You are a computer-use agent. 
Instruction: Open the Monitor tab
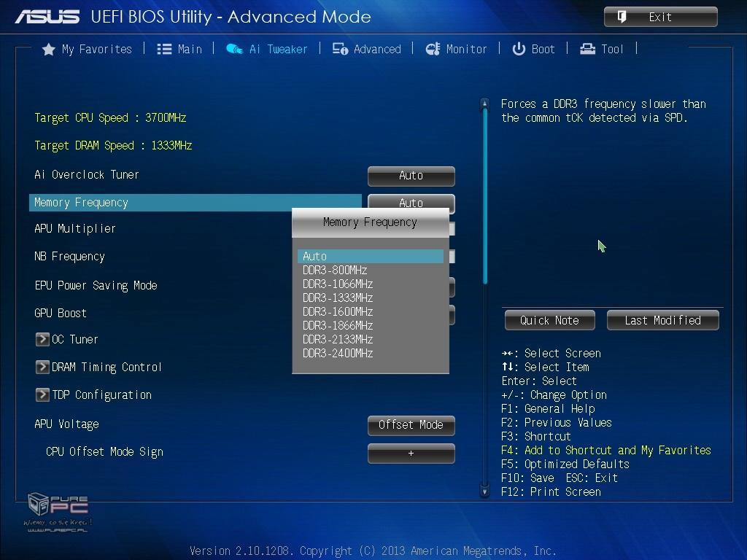(x=456, y=49)
